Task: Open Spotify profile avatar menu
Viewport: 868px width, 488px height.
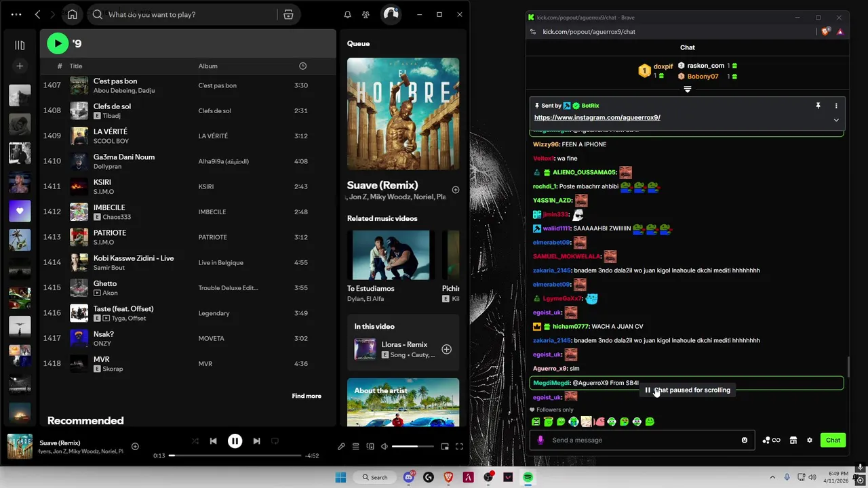Action: click(391, 14)
